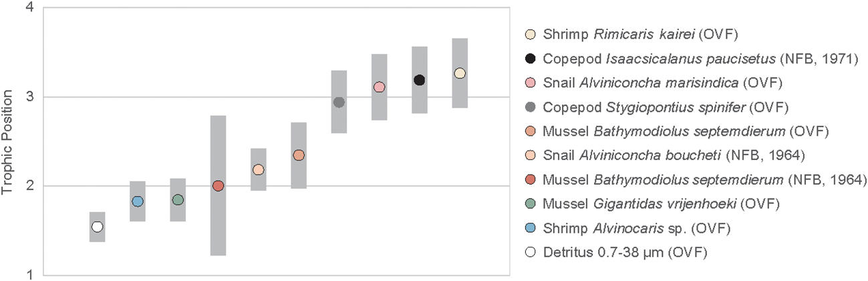This screenshot has width=868, height=281.
Task: Click the green Gigantidas mussel point in plot
Action: 178,200
